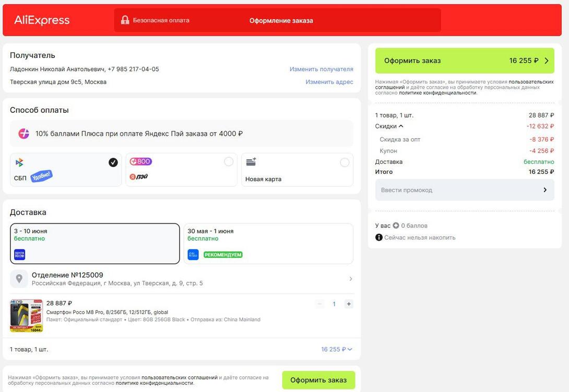Select СБП payment radio button

113,162
